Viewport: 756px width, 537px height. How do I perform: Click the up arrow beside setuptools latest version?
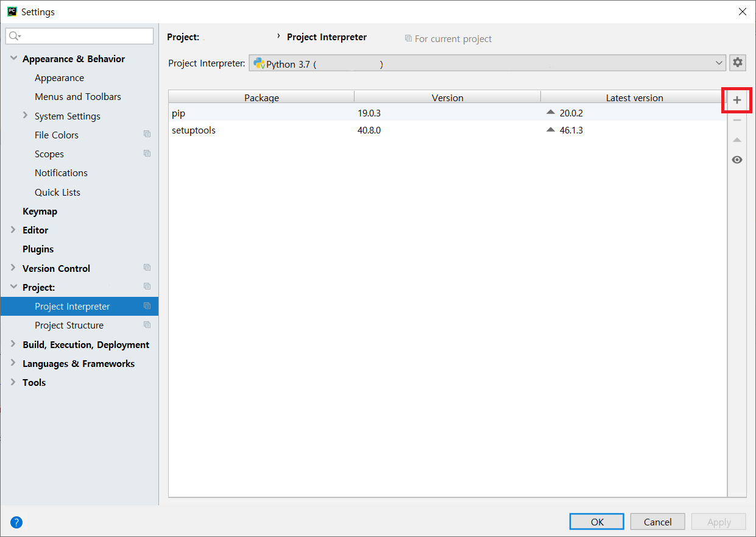551,129
